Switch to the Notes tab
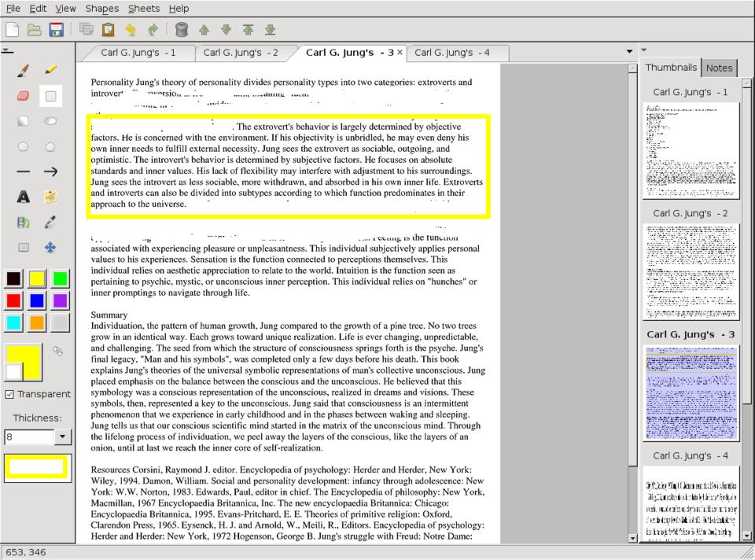Screen dimensions: 755x560 (719, 68)
